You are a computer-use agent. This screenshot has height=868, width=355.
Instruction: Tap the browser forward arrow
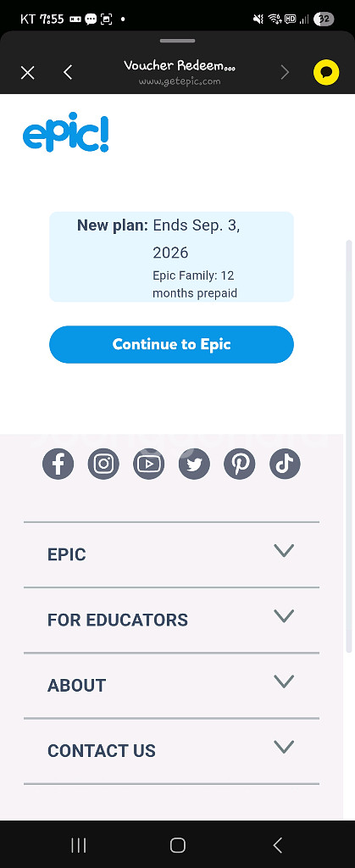(285, 73)
